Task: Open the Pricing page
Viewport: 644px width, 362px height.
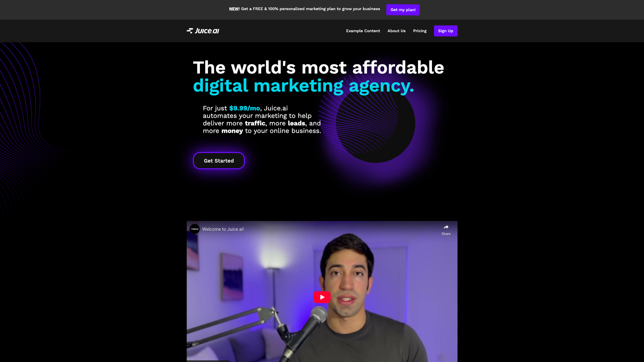Action: click(x=420, y=31)
